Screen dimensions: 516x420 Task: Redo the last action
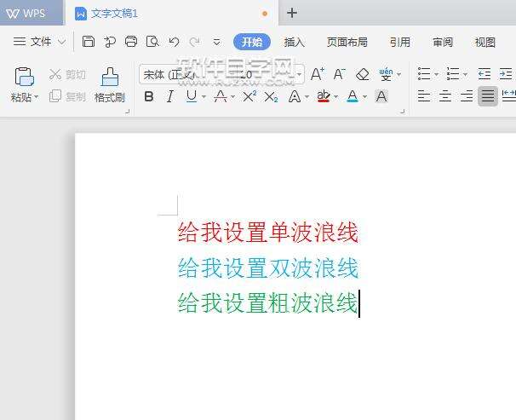(195, 42)
